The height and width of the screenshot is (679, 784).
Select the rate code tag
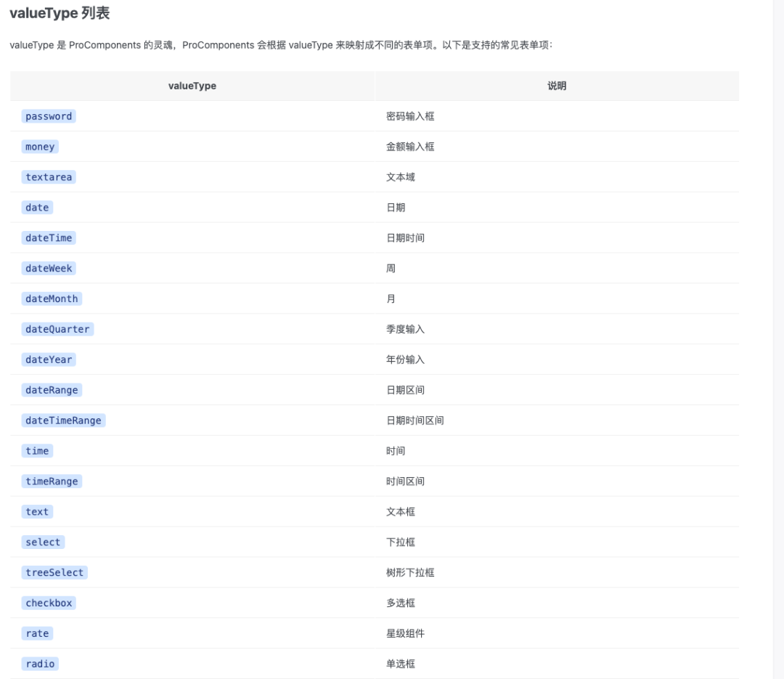[x=37, y=633]
